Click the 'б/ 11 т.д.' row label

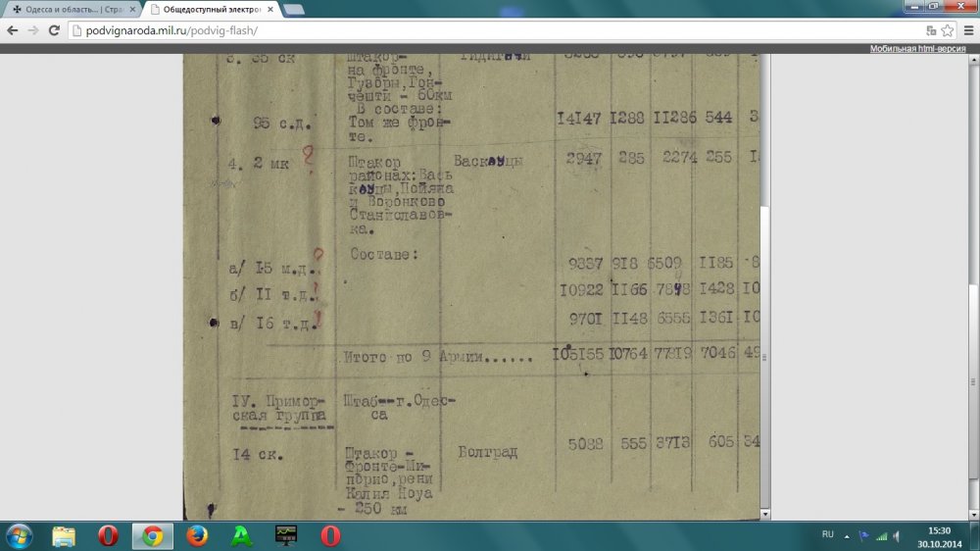pos(271,294)
